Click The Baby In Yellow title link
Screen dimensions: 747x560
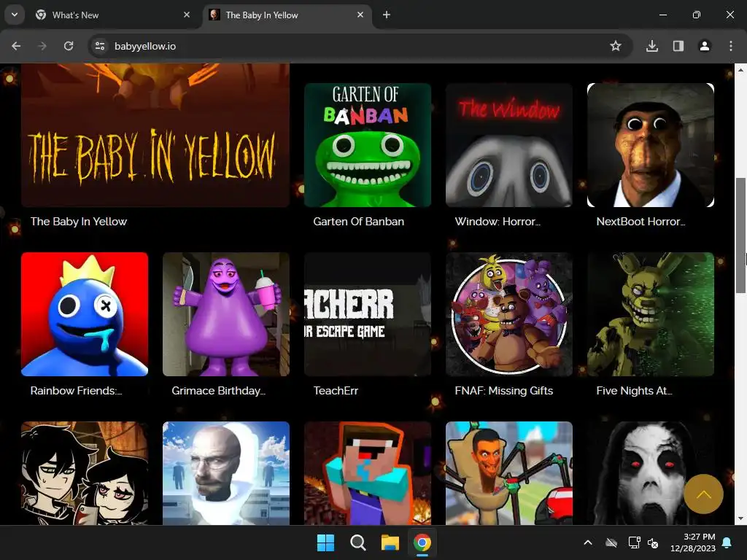point(79,222)
